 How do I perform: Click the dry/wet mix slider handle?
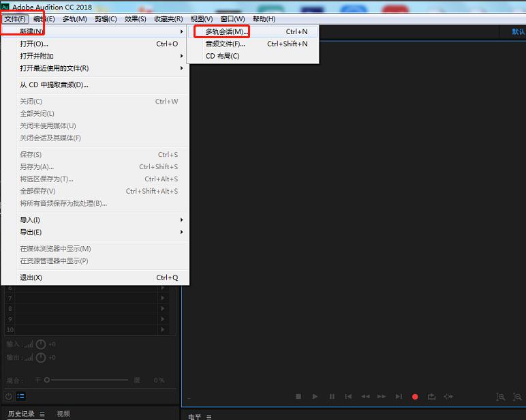tap(47, 380)
